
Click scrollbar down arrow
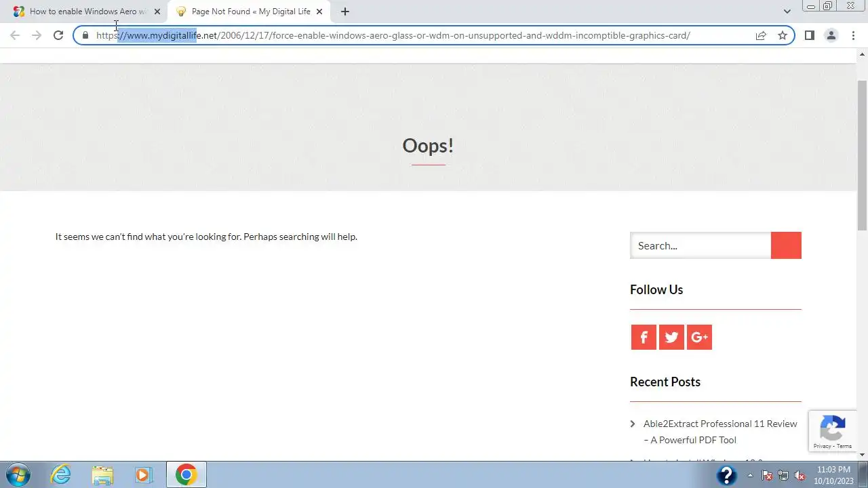pyautogui.click(x=863, y=455)
